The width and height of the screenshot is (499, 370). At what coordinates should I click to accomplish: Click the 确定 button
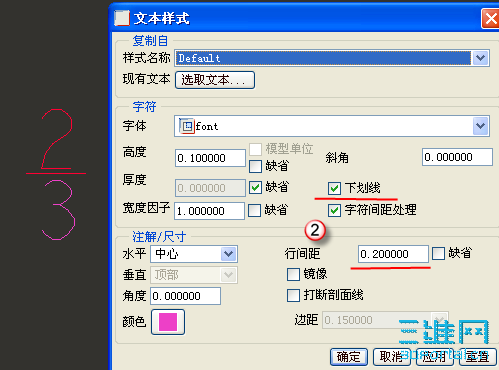(x=349, y=357)
